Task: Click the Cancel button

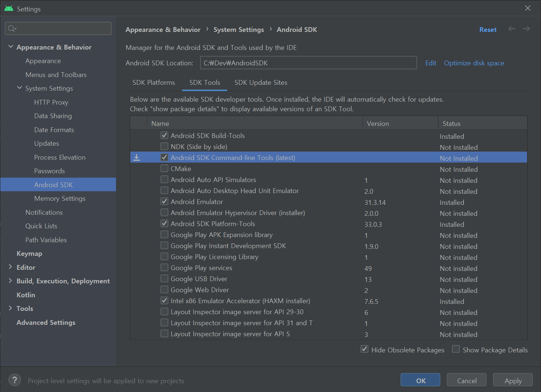Action: click(466, 380)
